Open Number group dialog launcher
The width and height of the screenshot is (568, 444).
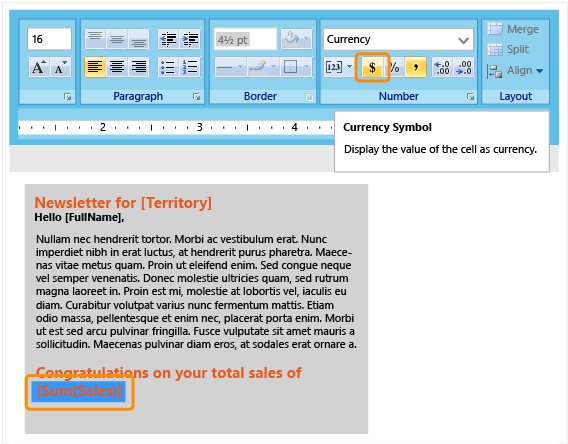click(x=471, y=97)
